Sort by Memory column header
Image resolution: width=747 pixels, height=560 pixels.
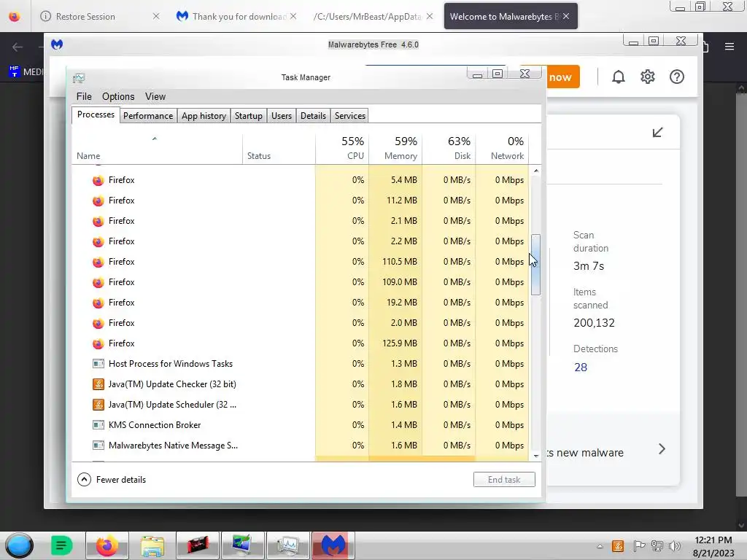395,149
